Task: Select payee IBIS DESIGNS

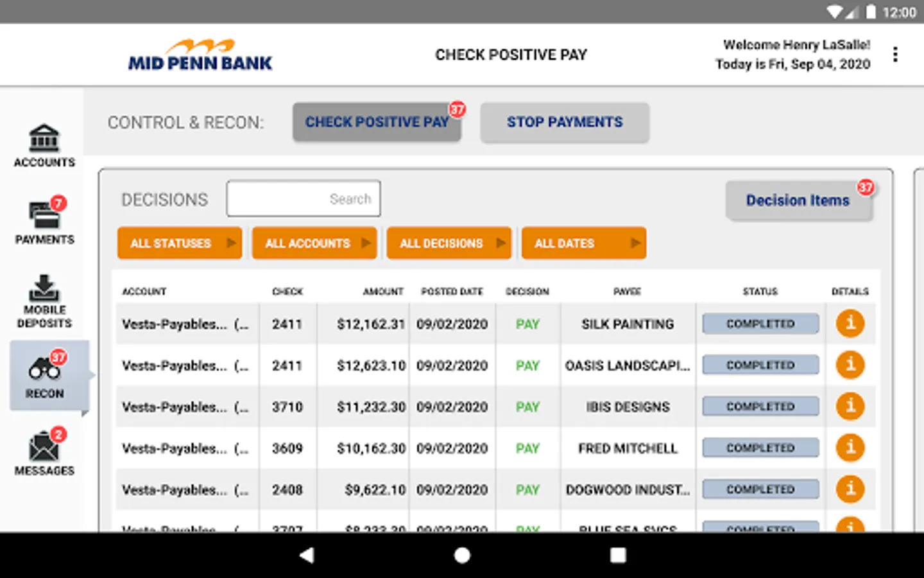Action: pyautogui.click(x=628, y=407)
